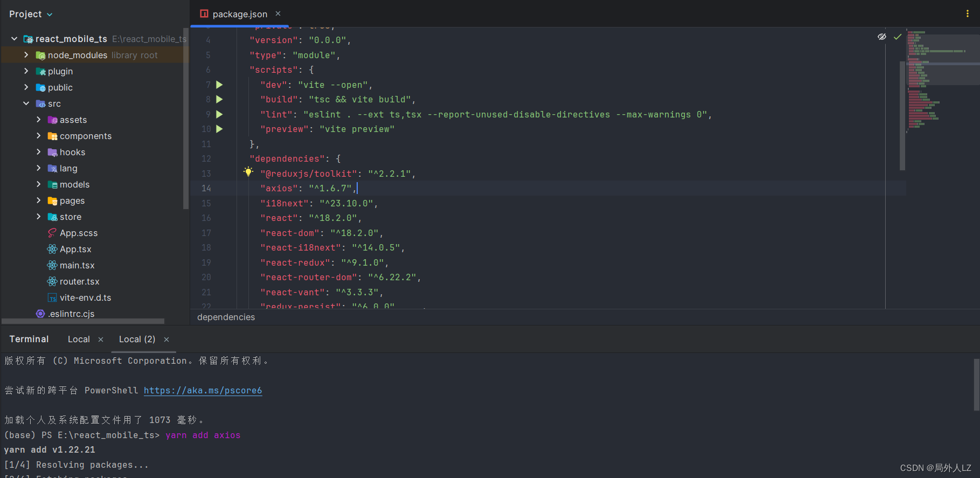This screenshot has width=980, height=478.
Task: Switch to the package.json editor tab
Action: pyautogui.click(x=240, y=14)
